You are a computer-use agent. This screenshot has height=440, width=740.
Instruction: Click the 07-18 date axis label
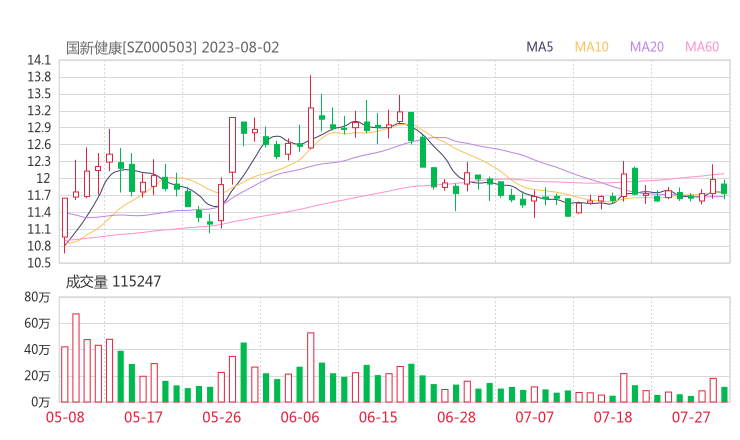(x=613, y=417)
